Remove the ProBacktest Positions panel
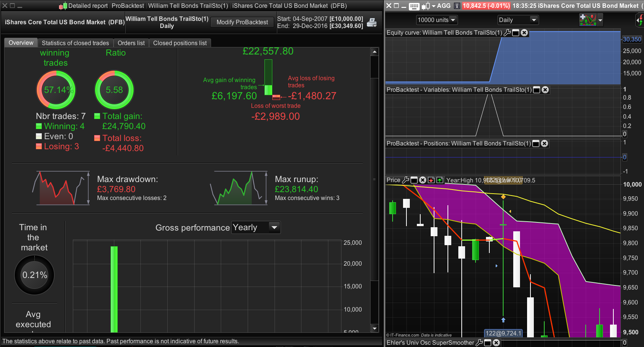The width and height of the screenshot is (644, 347). click(x=545, y=144)
